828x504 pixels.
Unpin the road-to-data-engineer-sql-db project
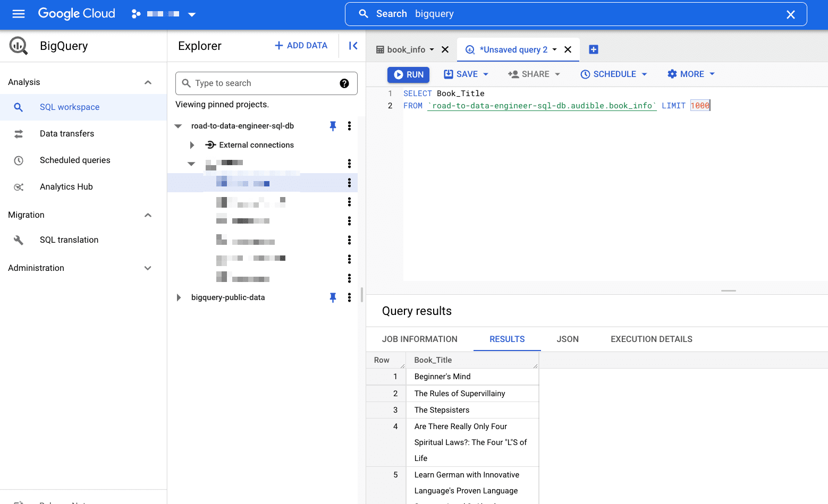point(333,126)
